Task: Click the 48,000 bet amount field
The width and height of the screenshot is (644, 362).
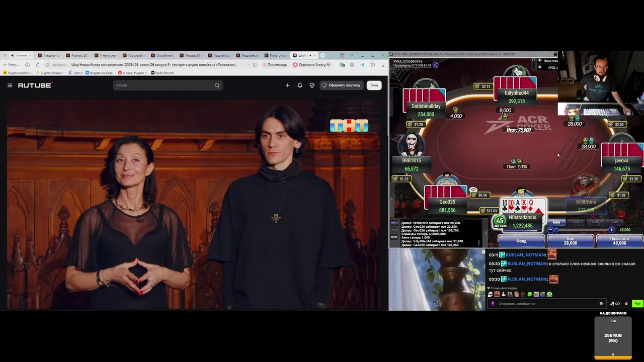Action: 628,230
